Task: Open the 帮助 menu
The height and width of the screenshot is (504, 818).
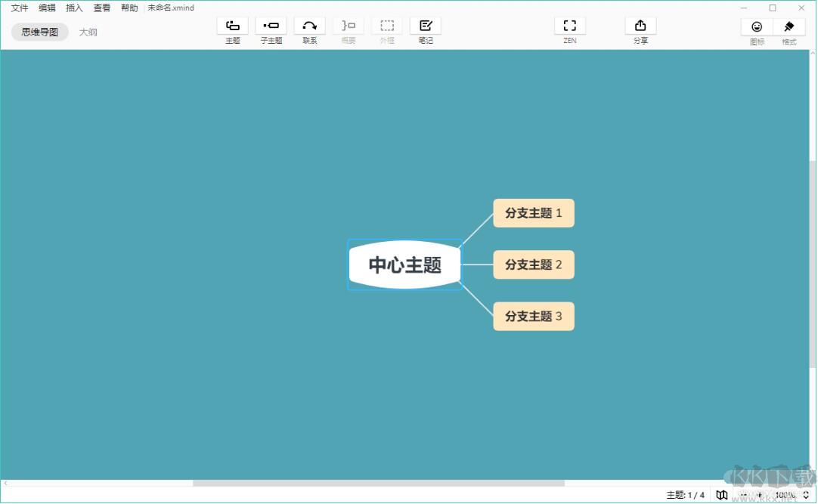Action: point(129,8)
